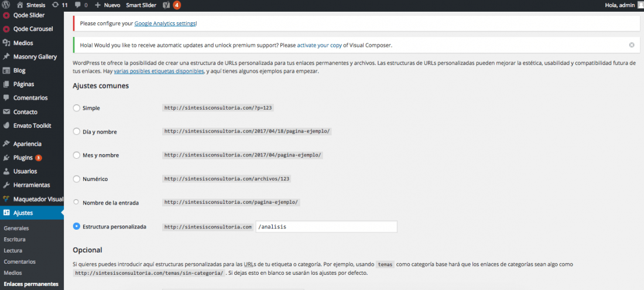The image size is (644, 290).
Task: Open the Hola, admin account menu
Action: (x=620, y=5)
